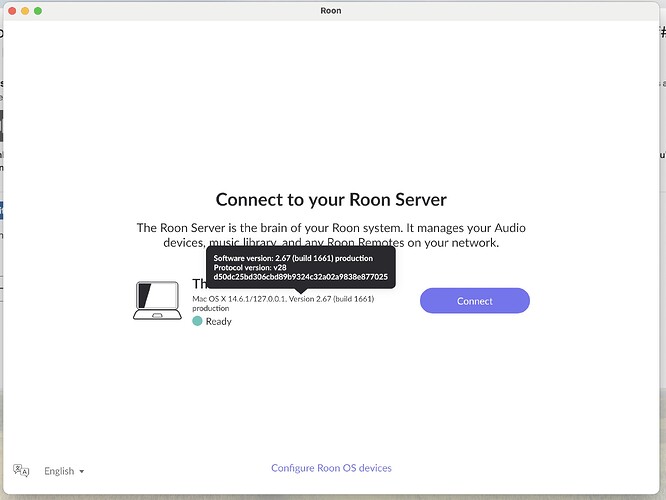
Task: Maximize Roon using the green button
Action: 38,11
